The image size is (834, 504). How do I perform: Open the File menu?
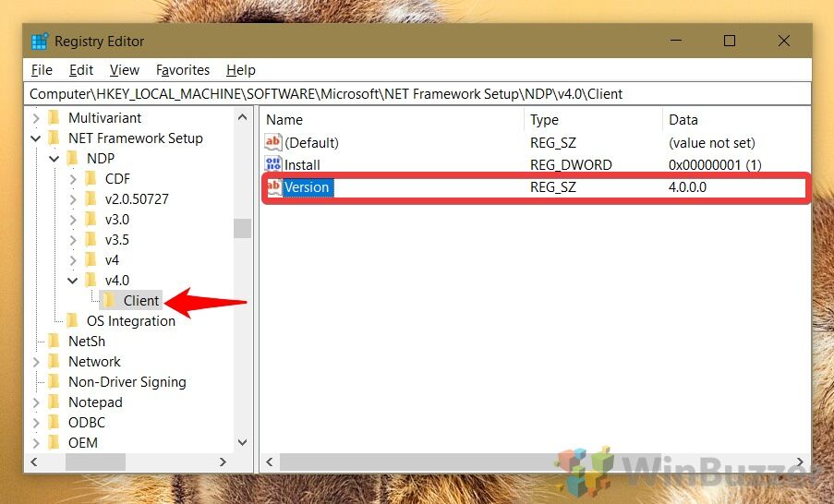coord(42,70)
